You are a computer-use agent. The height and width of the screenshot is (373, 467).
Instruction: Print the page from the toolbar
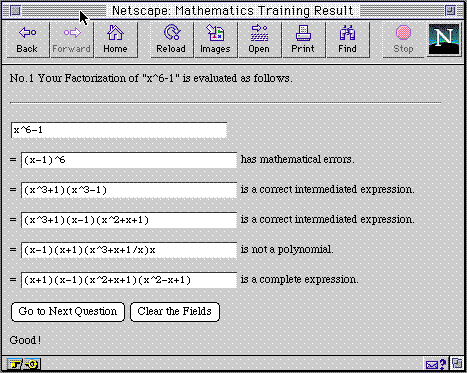[x=303, y=40]
